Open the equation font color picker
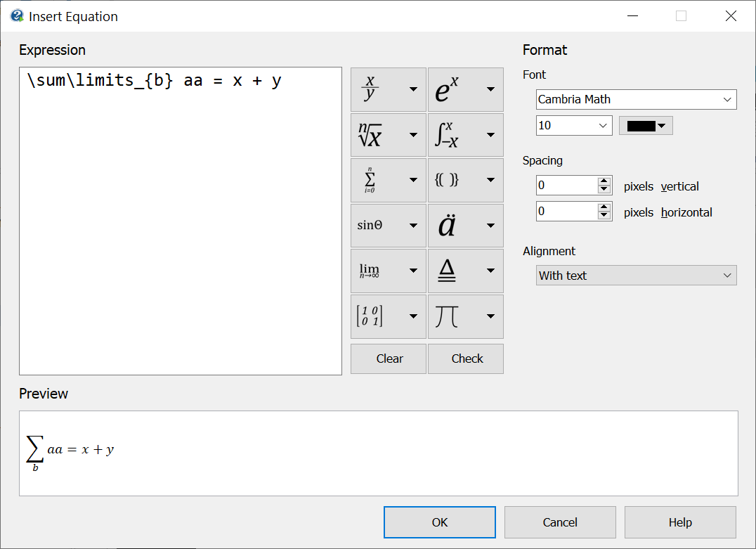756x549 pixels. (x=645, y=125)
